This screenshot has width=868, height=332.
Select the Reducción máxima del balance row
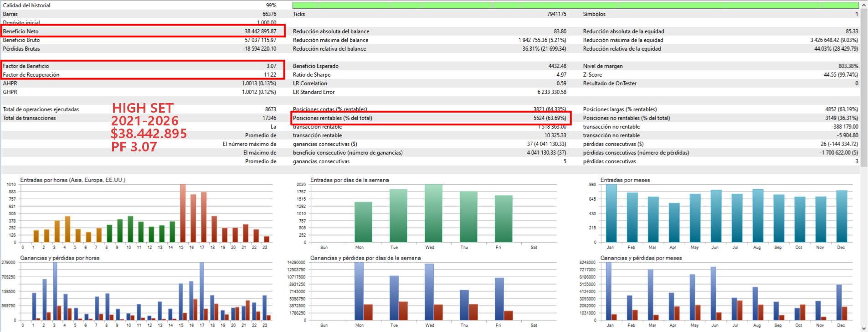[x=430, y=40]
